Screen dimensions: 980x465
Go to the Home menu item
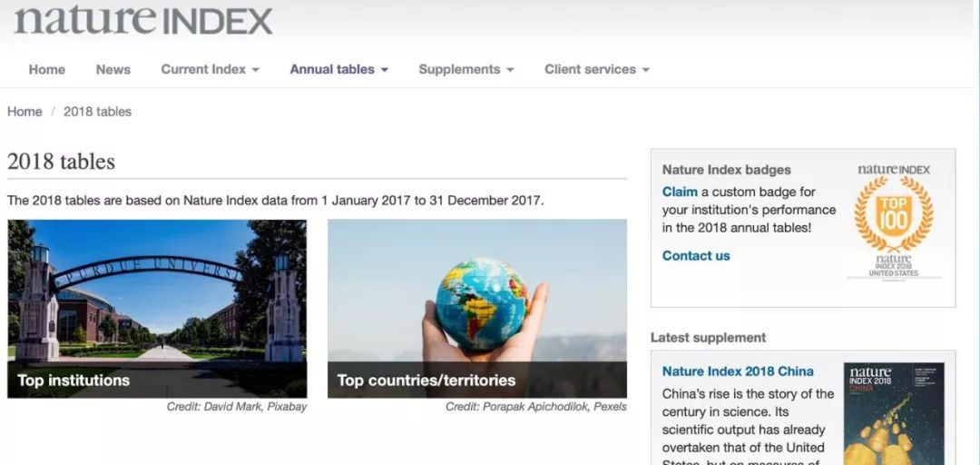[x=47, y=69]
